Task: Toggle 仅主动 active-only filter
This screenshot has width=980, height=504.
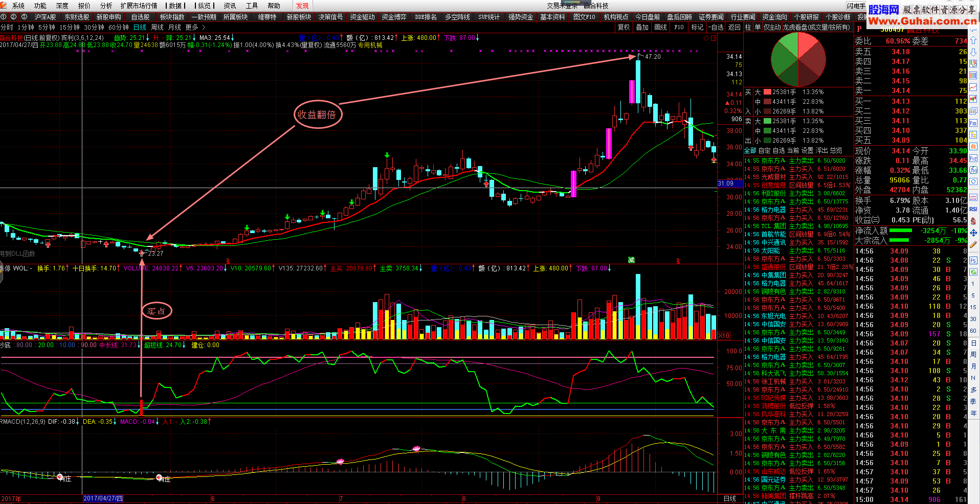Action: point(772,27)
